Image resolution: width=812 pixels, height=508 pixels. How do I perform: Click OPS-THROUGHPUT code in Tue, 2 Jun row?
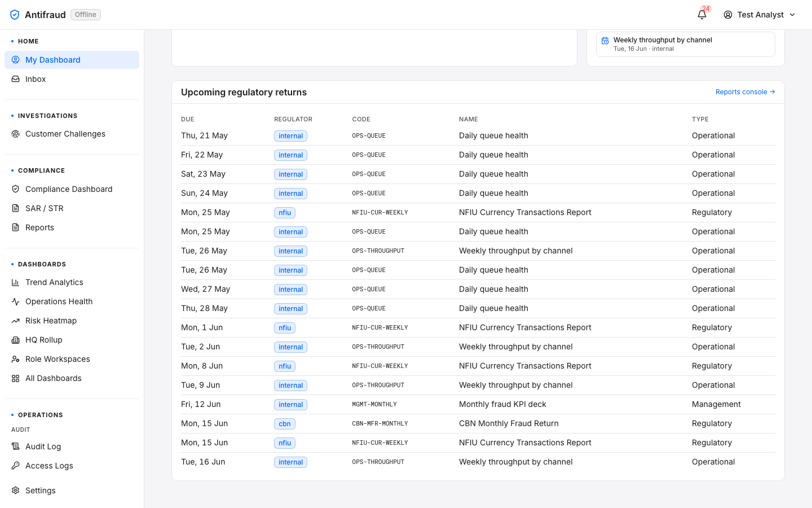[x=378, y=347]
